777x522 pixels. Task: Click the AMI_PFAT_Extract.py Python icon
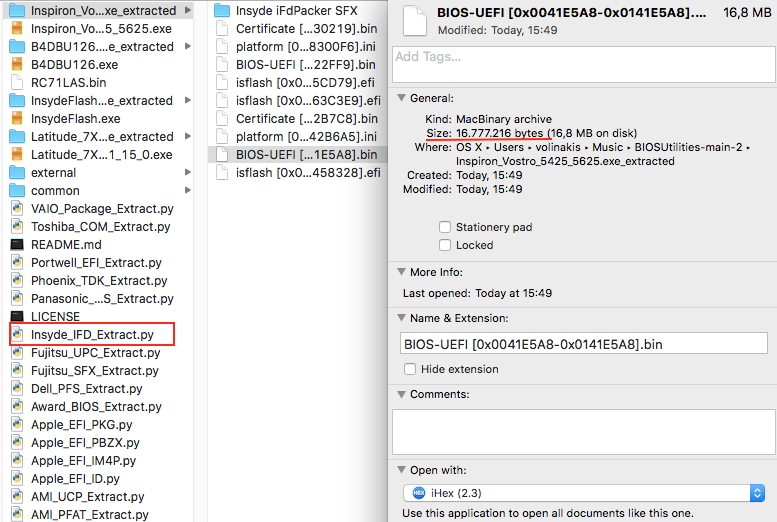point(17,515)
